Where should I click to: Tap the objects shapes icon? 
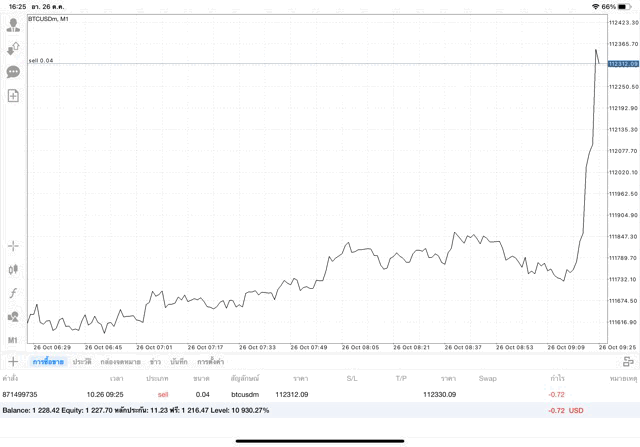pos(13,317)
